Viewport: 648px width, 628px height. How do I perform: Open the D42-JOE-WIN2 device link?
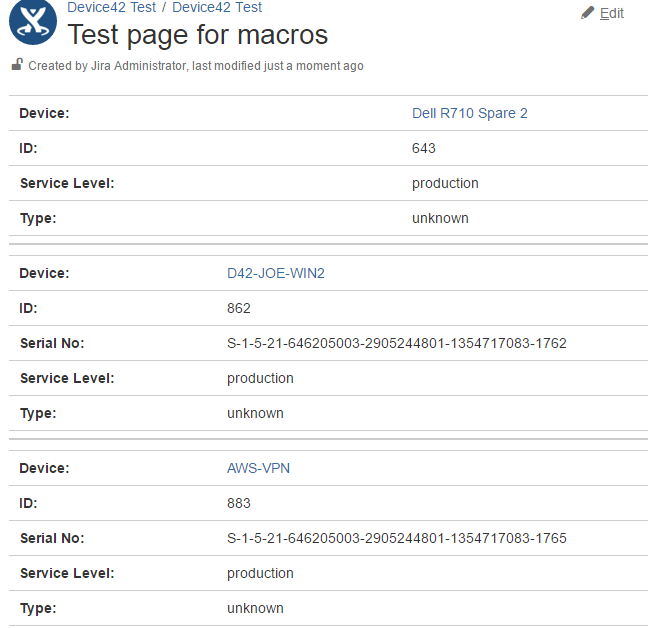(x=276, y=273)
